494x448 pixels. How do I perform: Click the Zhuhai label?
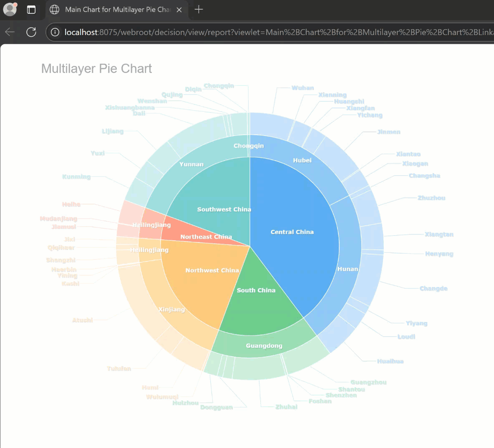pyautogui.click(x=286, y=407)
